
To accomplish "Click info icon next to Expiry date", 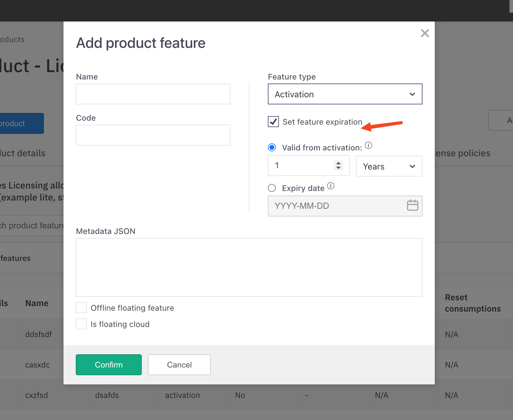I will tap(331, 186).
